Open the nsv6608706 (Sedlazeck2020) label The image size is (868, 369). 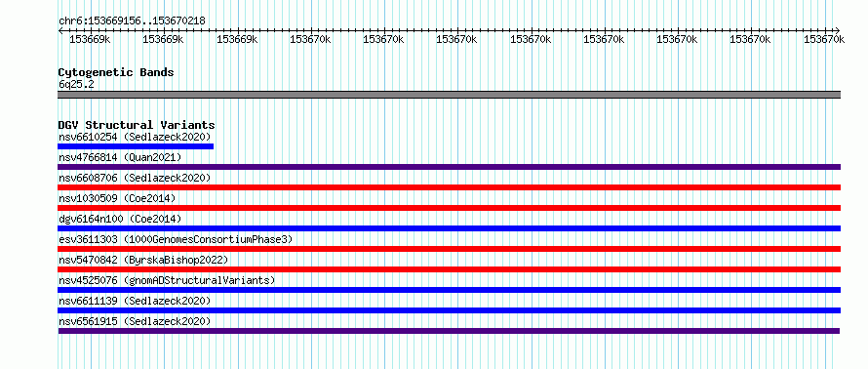point(135,178)
